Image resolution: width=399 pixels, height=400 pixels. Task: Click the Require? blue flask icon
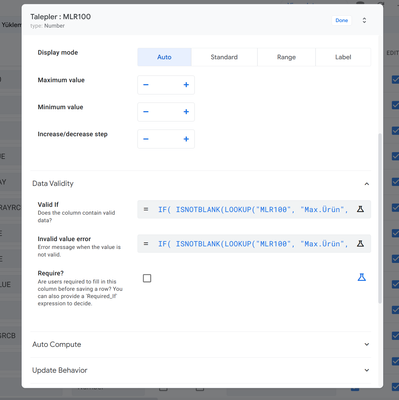pyautogui.click(x=362, y=277)
